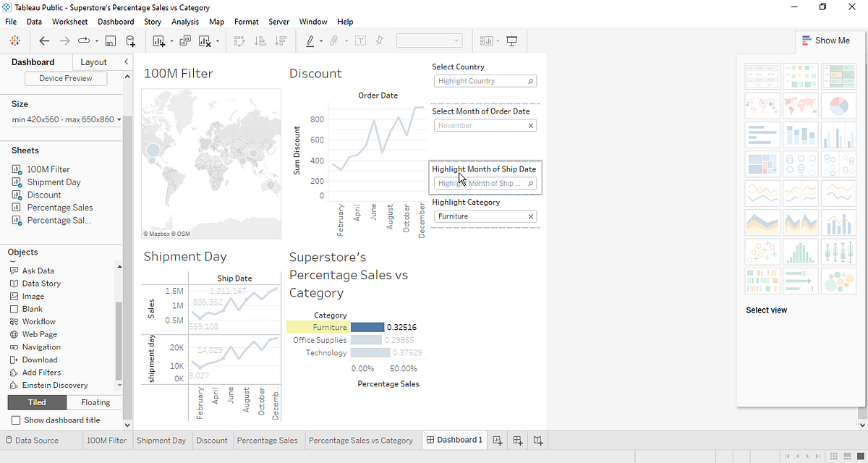Switch to Floating object mode

95,402
